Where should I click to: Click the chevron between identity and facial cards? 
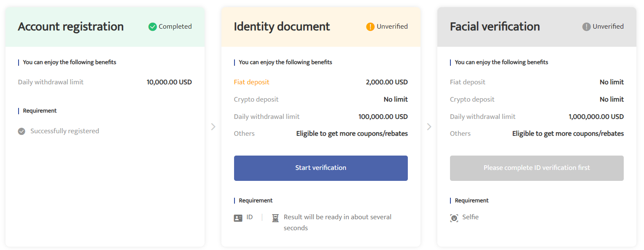(x=429, y=126)
